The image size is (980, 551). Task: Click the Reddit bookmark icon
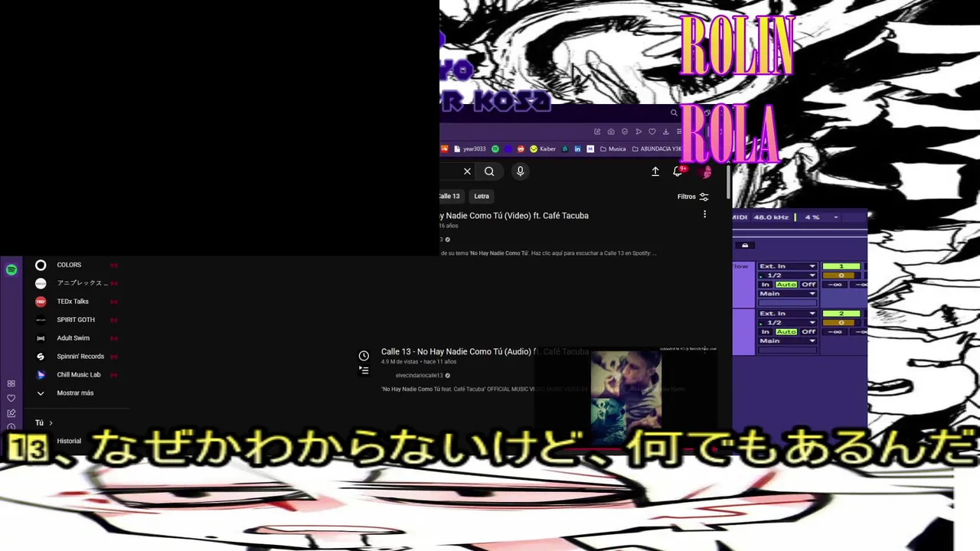[x=521, y=149]
